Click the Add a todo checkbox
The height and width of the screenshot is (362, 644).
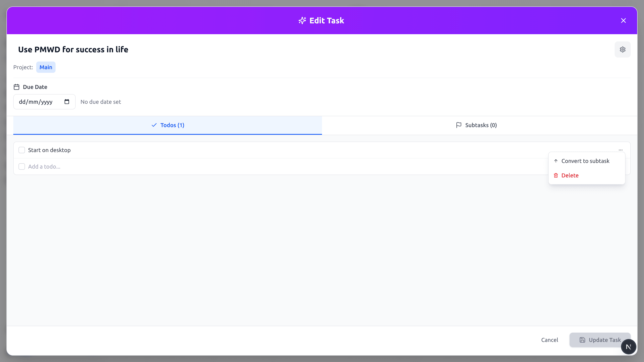[22, 167]
